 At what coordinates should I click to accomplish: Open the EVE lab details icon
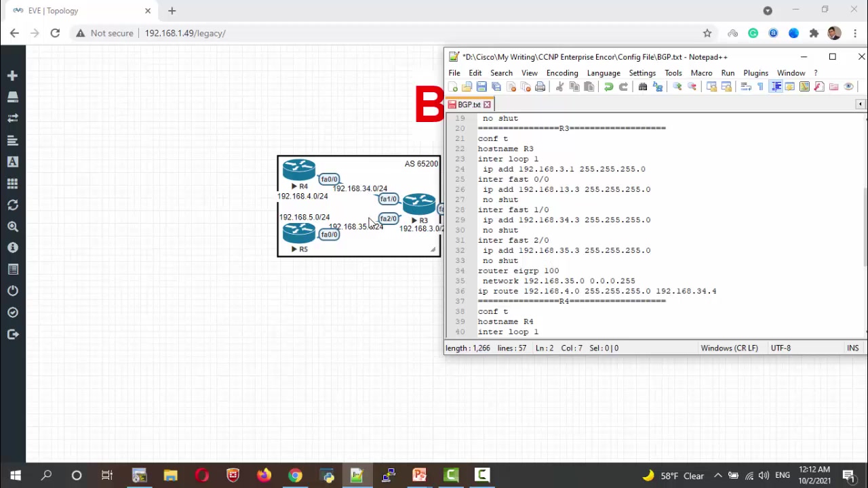[12, 270]
